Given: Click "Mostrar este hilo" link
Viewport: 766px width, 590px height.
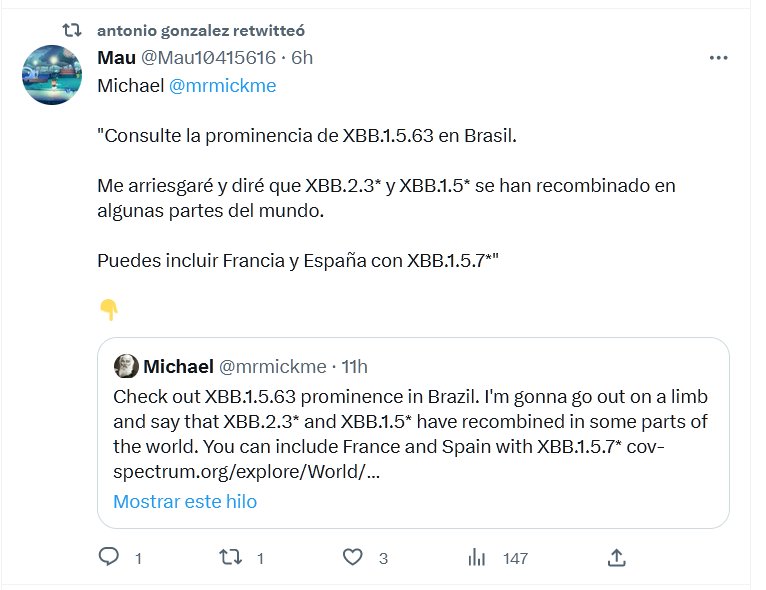Looking at the screenshot, I should (x=185, y=501).
